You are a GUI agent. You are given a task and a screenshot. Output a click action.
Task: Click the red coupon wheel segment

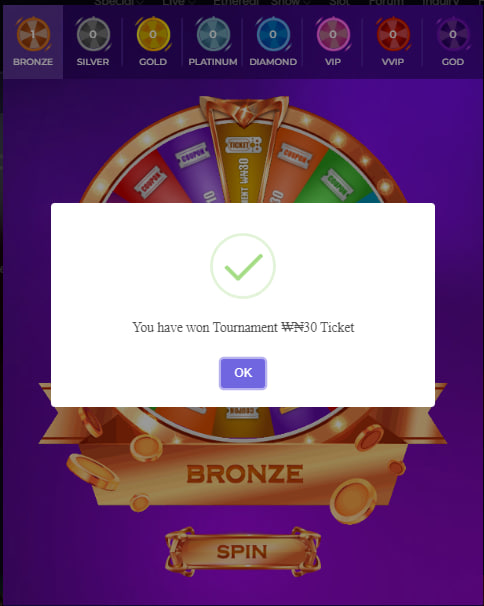click(x=153, y=180)
